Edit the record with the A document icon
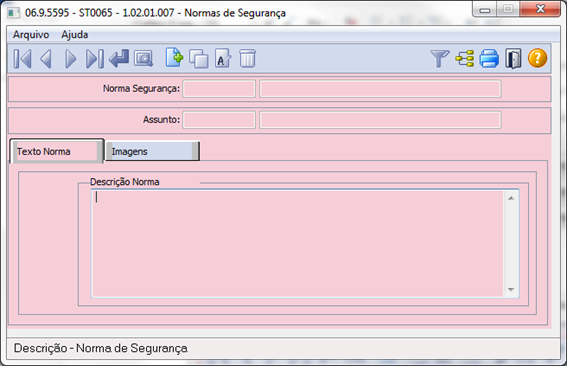The height and width of the screenshot is (366, 567). pos(223,59)
